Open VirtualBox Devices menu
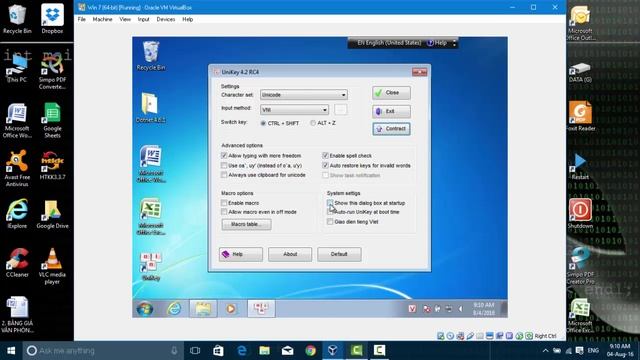Image resolution: width=640 pixels, height=360 pixels. 165,19
